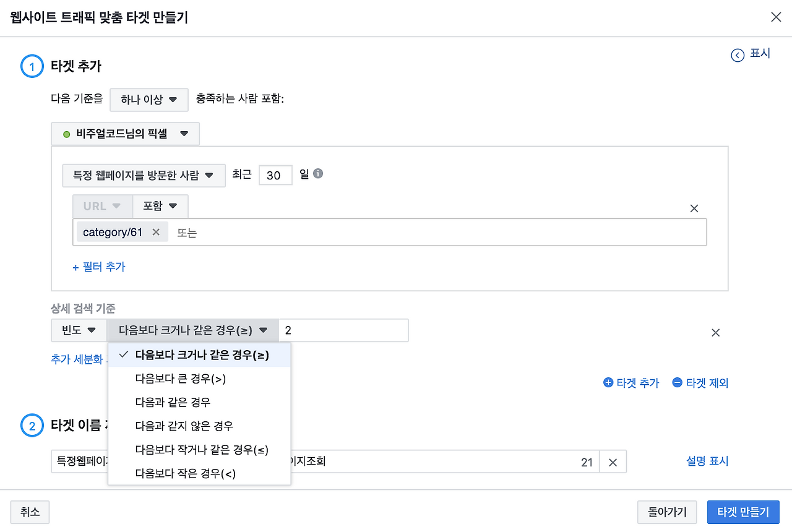Click the 표시 back-arrow circle icon

tap(738, 56)
